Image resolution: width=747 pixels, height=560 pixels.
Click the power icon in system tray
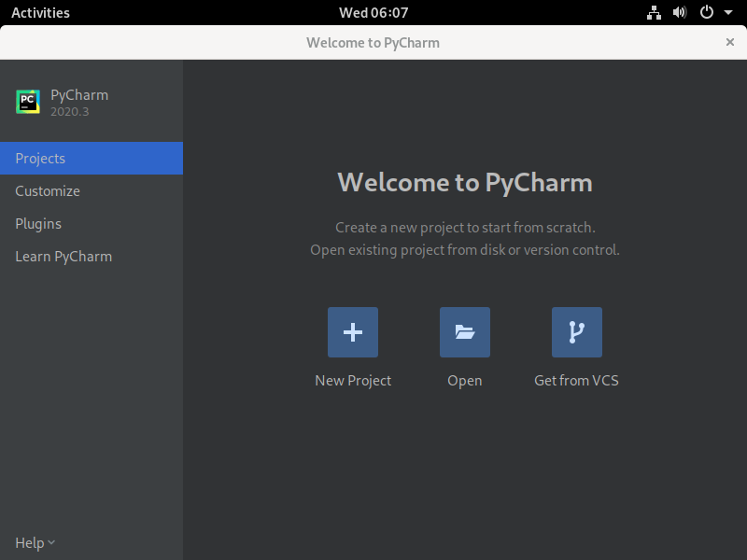pyautogui.click(x=707, y=12)
